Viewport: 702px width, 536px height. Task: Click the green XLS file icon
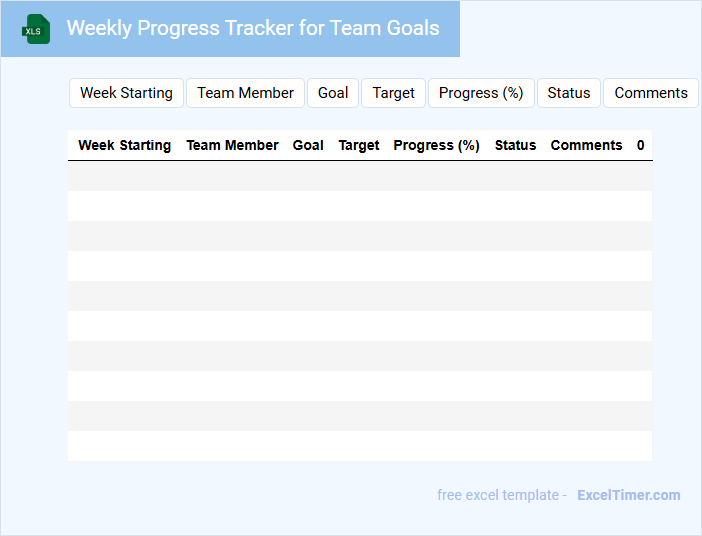[x=36, y=29]
